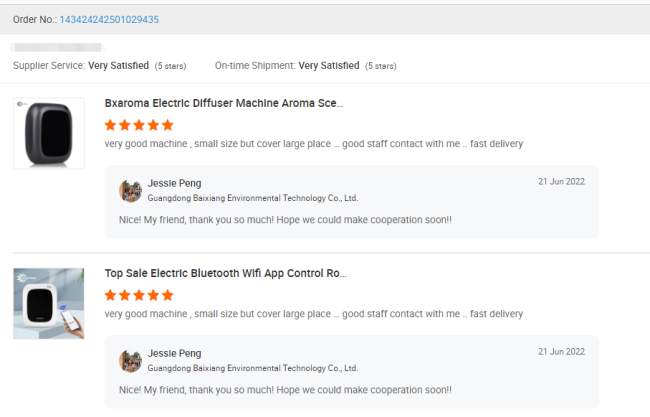650x417 pixels.
Task: Click the last star of the Top Sale rating
Action: point(167,295)
